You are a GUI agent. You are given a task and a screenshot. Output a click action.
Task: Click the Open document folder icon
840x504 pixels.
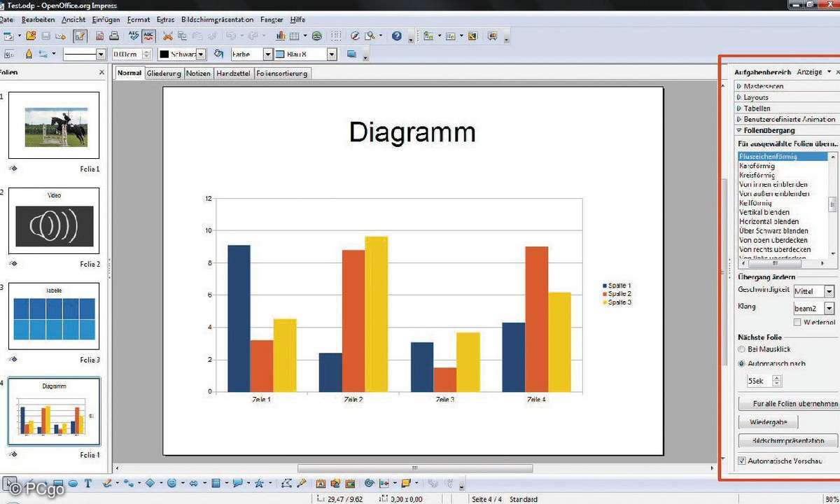31,36
